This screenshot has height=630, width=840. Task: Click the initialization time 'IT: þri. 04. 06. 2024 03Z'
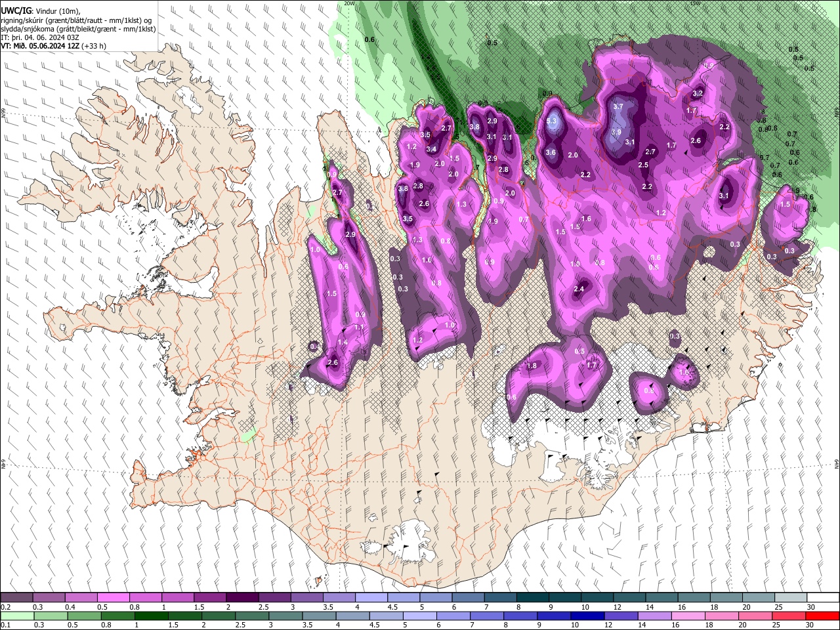coord(39,37)
